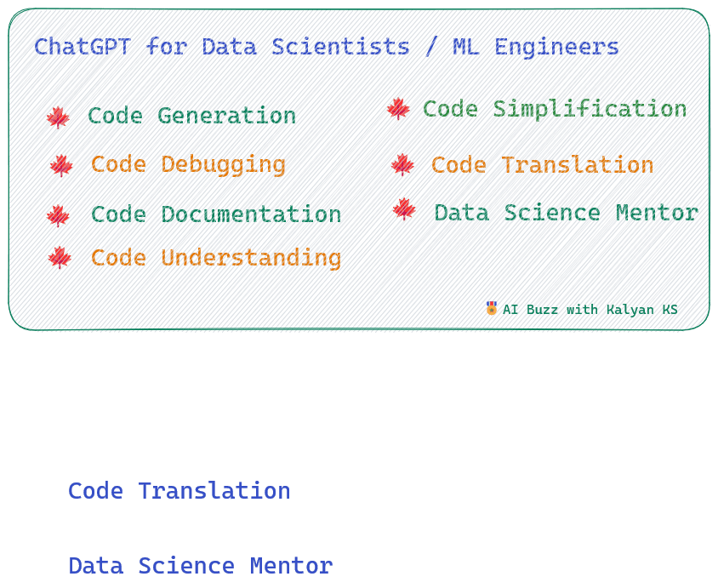718x588 pixels.
Task: Select the orange Code Debugging text
Action: pos(188,164)
